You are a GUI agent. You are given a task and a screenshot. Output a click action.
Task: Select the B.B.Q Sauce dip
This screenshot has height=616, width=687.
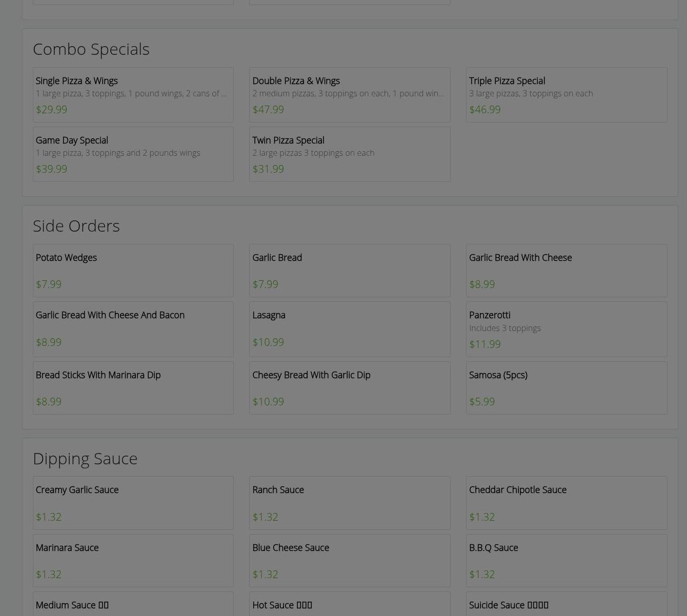(566, 561)
